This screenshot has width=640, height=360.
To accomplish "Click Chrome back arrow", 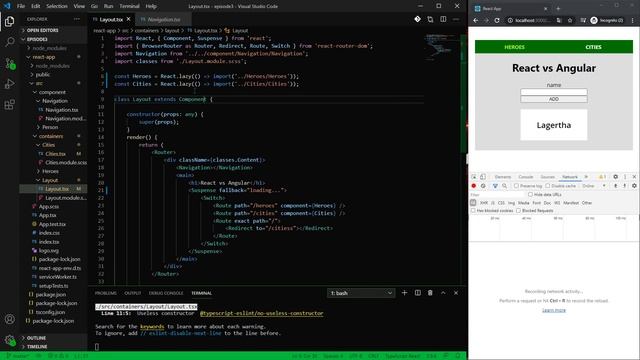I will point(476,20).
